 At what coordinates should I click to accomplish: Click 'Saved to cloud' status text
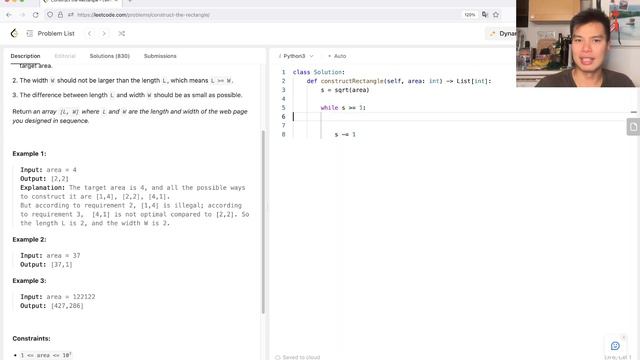pyautogui.click(x=301, y=357)
